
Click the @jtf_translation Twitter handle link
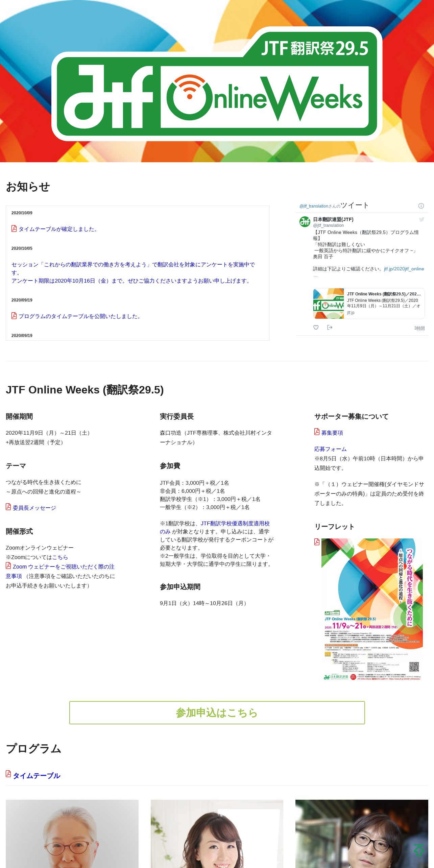[314, 206]
